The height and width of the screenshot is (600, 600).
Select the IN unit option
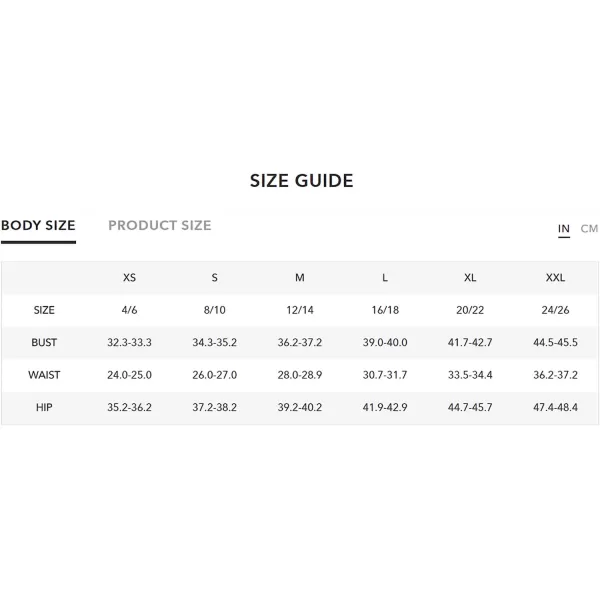pos(564,228)
